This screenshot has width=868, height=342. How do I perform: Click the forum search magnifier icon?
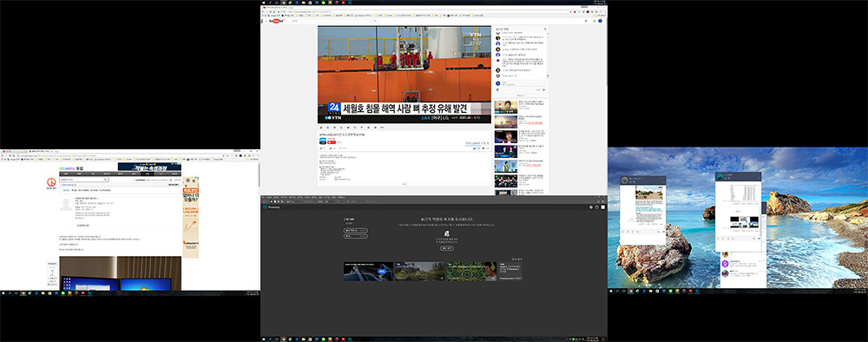click(106, 180)
